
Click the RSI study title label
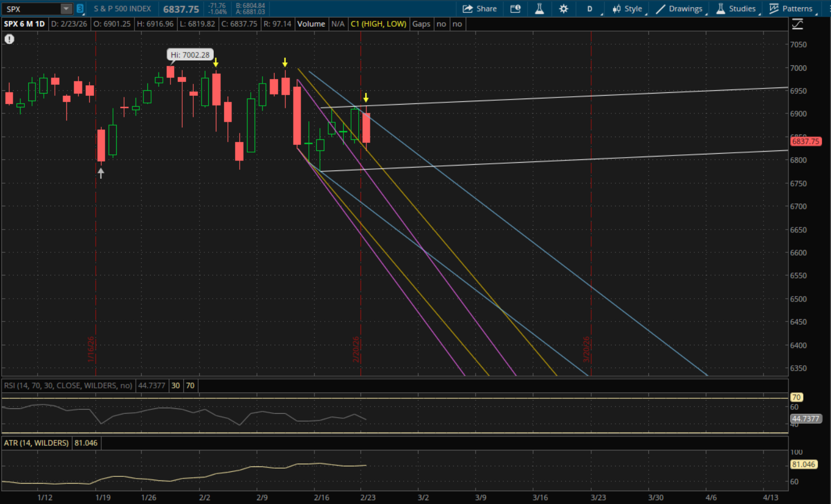(68, 386)
